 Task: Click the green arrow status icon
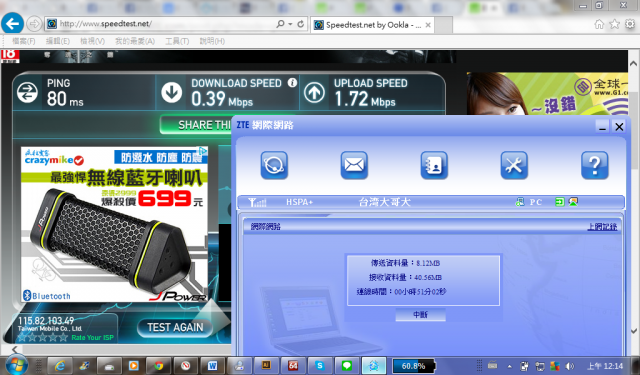(x=559, y=202)
